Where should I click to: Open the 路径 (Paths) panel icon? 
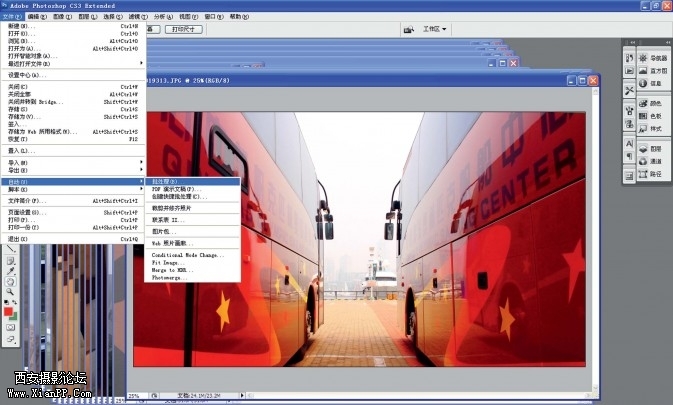point(651,174)
